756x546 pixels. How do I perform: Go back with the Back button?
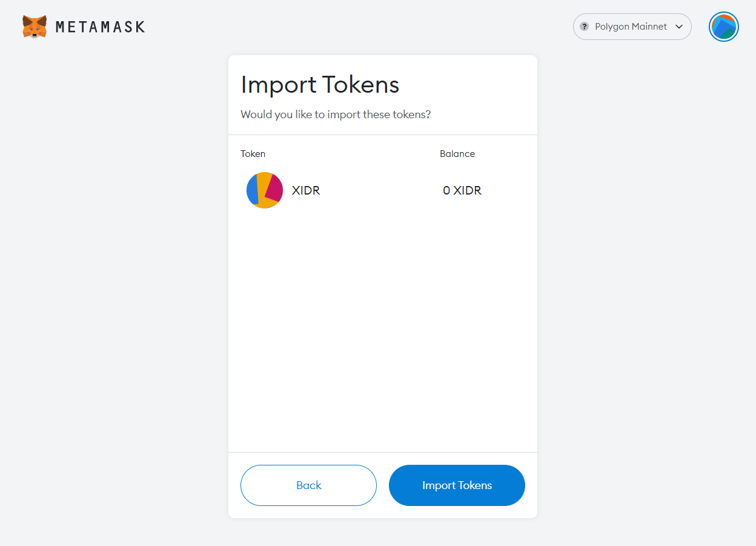[x=308, y=485]
